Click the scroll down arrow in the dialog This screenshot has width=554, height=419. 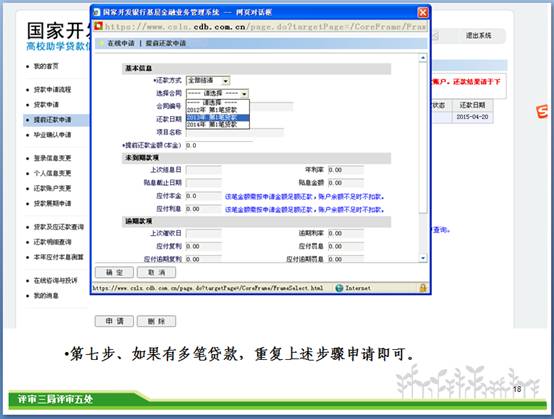pyautogui.click(x=423, y=258)
